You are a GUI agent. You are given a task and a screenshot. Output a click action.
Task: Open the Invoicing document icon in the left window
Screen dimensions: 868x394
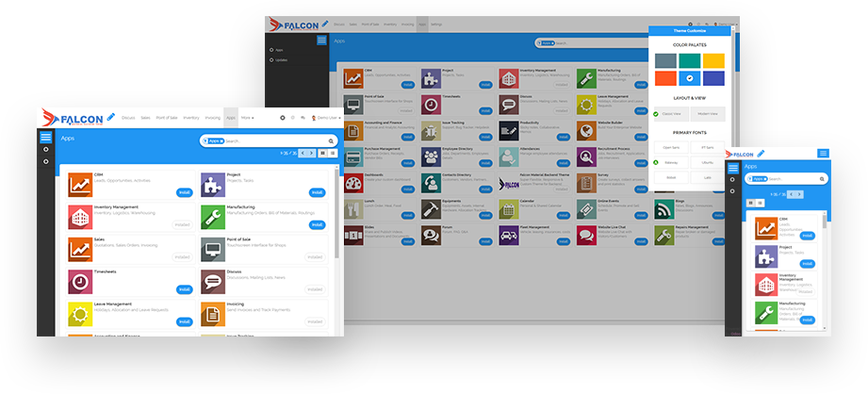tap(213, 314)
